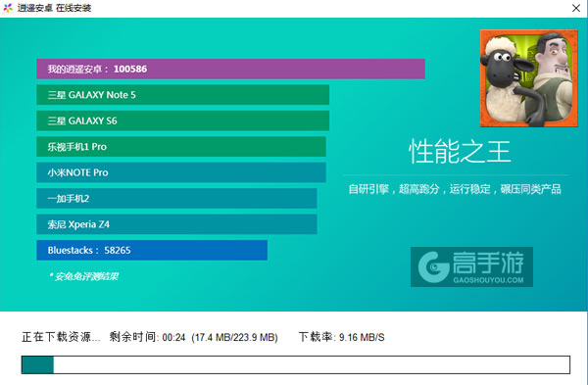This screenshot has height=385, width=588.
Task: Select the 一加手机2 bar
Action: pos(176,198)
